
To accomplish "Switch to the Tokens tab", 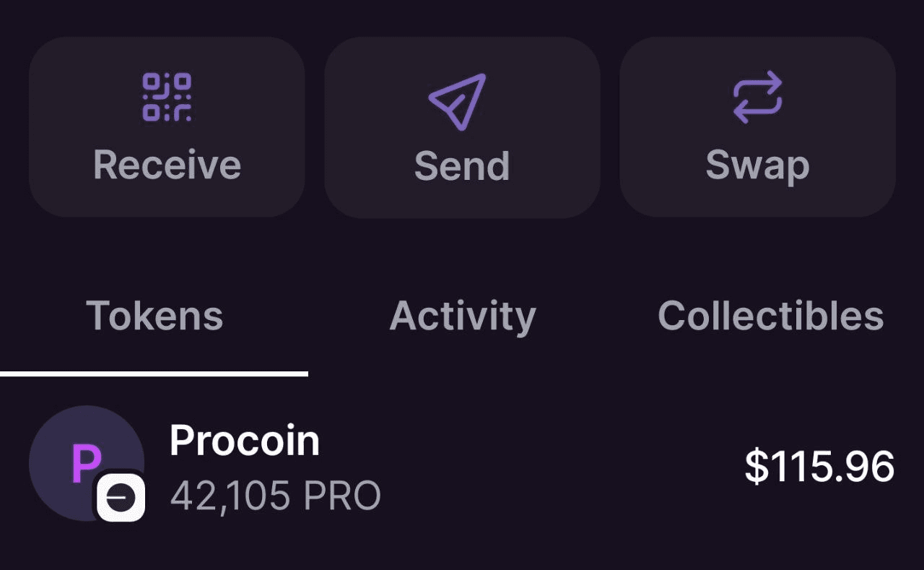I will coord(154,316).
